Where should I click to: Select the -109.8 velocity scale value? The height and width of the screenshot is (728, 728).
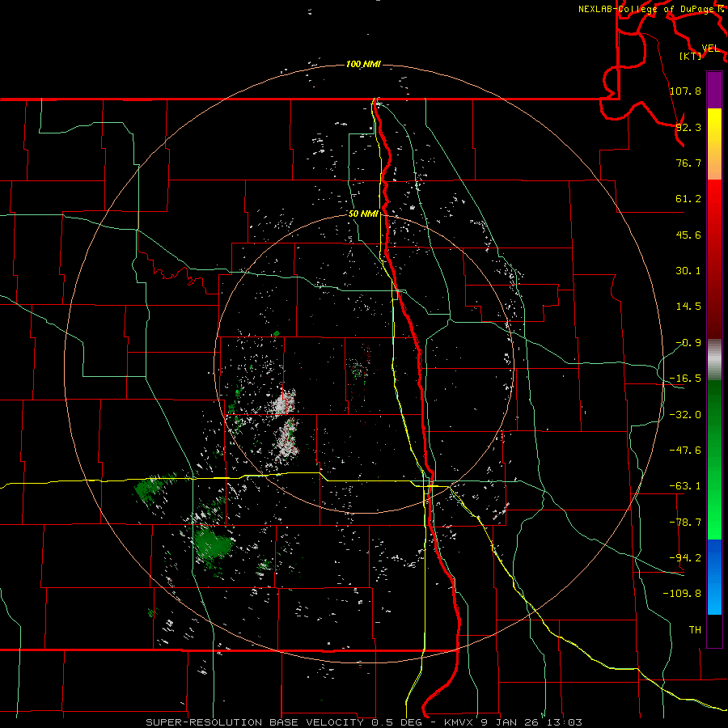682,594
